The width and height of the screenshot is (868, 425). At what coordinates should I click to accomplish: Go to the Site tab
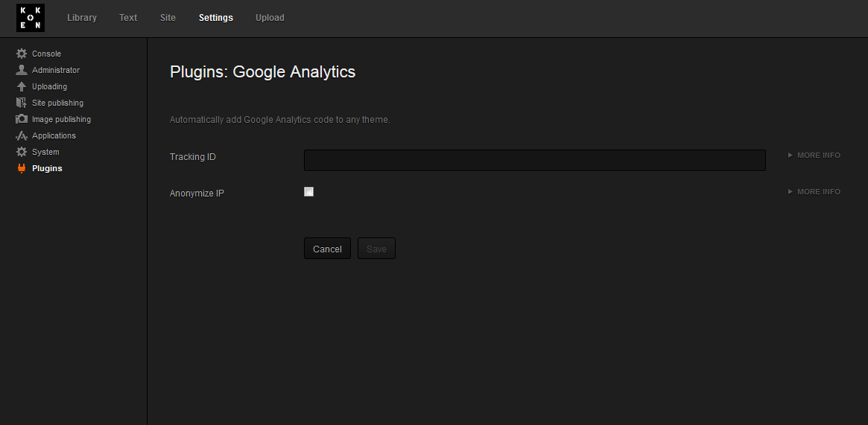pos(168,18)
